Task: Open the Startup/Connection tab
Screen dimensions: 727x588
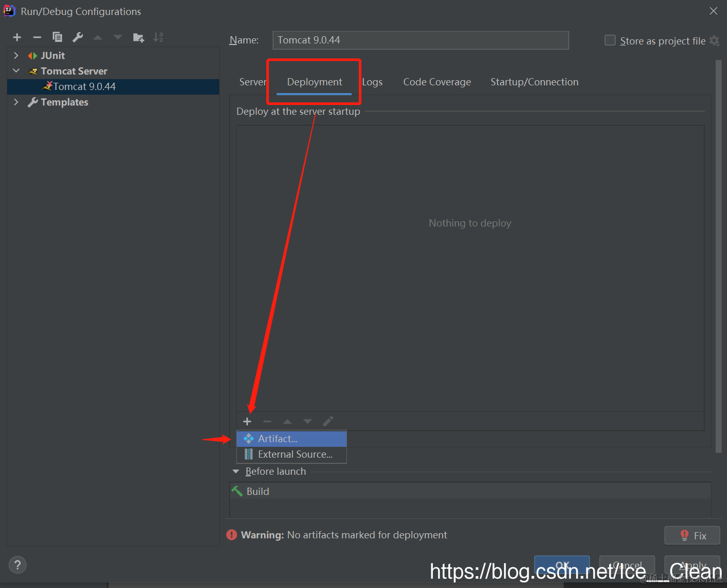Action: click(534, 82)
